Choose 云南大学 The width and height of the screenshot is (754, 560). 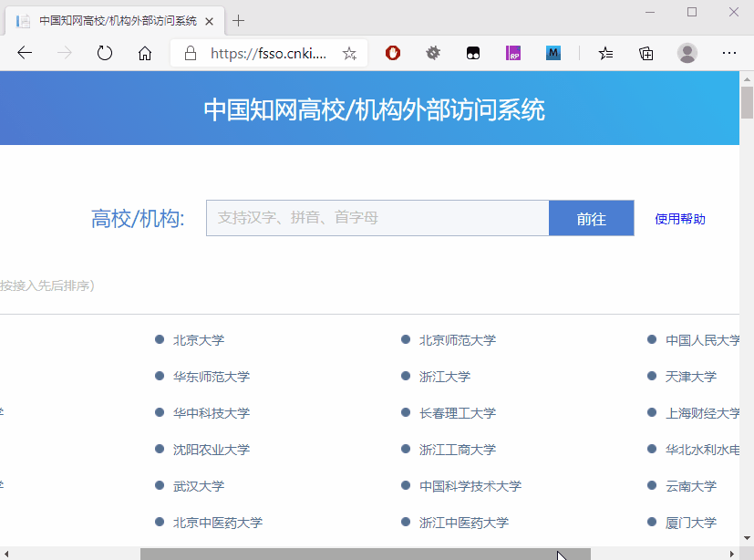point(691,486)
